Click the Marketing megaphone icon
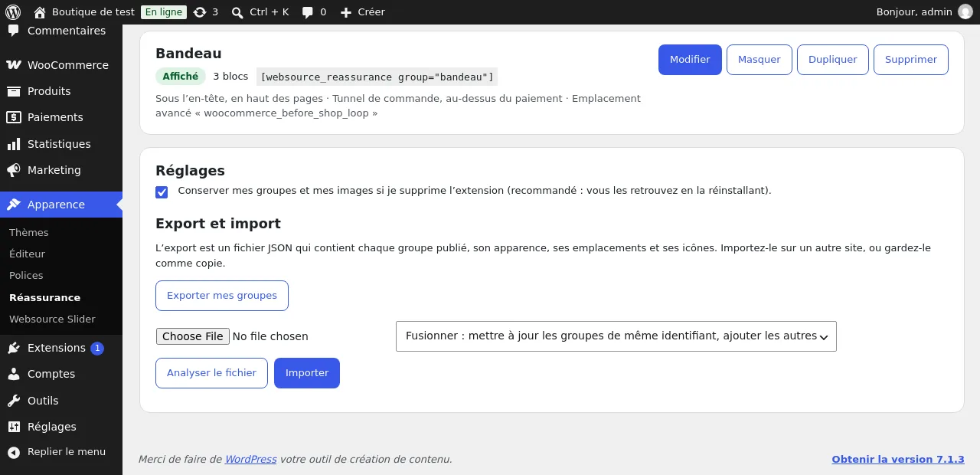Screen dimensions: 980x475 [x=14, y=170]
